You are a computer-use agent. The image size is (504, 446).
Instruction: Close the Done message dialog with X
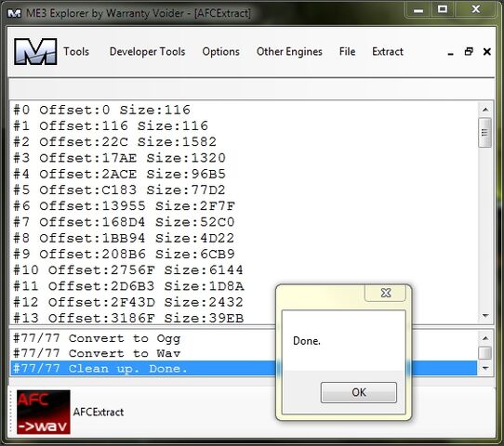tap(385, 293)
